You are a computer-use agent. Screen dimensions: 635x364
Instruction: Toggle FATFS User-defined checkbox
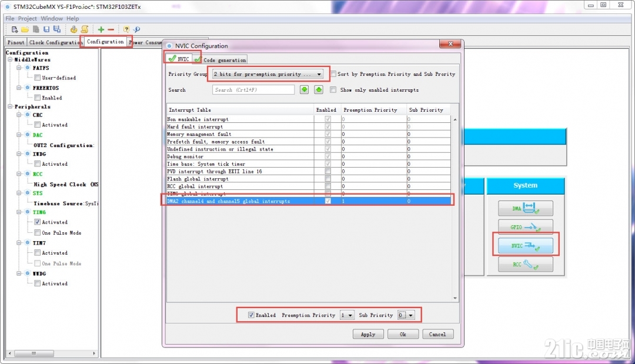pyautogui.click(x=37, y=78)
